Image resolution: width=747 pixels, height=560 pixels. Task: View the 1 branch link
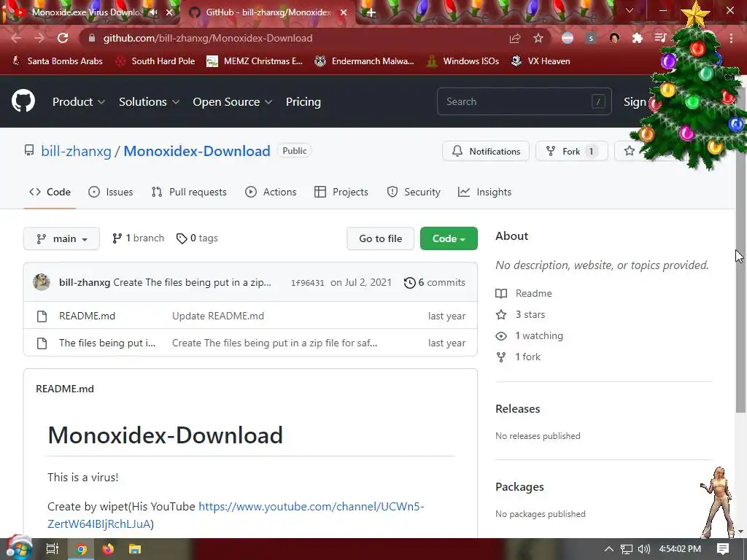[x=138, y=238]
